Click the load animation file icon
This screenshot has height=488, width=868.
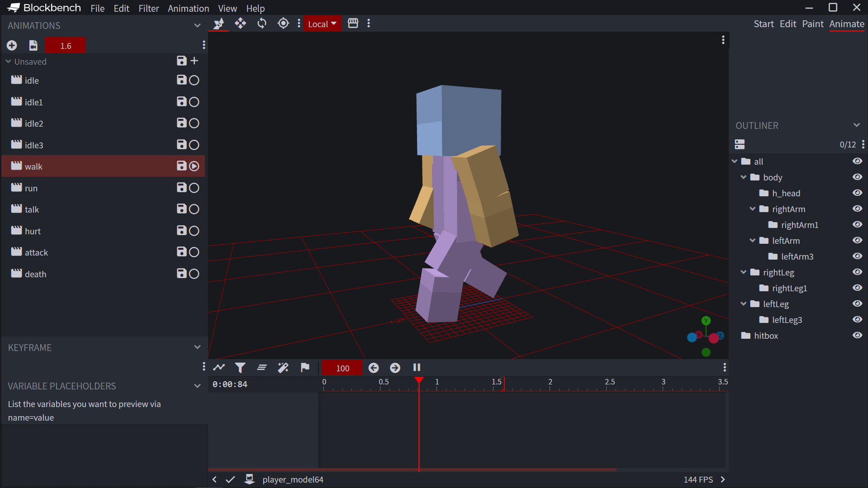[33, 45]
